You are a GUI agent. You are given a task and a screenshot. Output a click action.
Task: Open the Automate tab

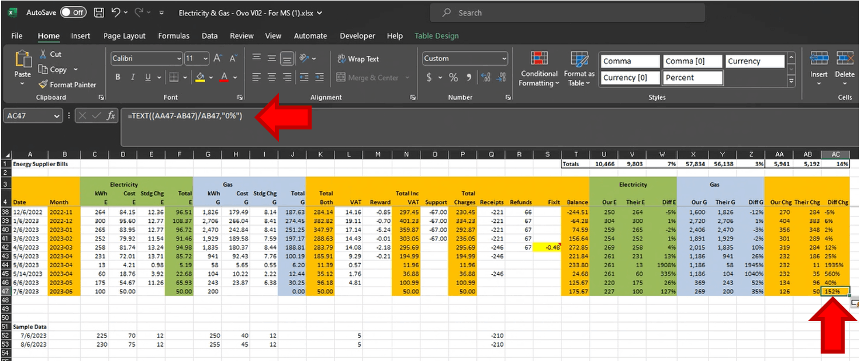coord(310,35)
